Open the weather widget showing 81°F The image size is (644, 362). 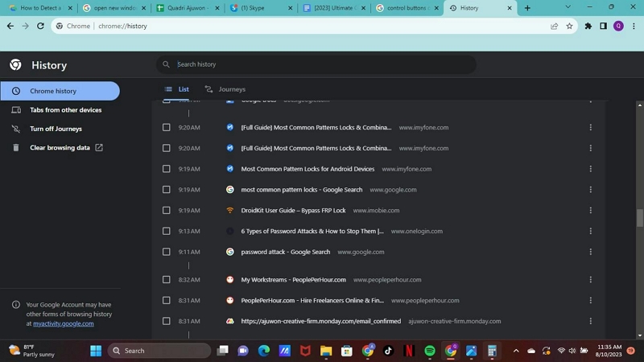(x=32, y=351)
